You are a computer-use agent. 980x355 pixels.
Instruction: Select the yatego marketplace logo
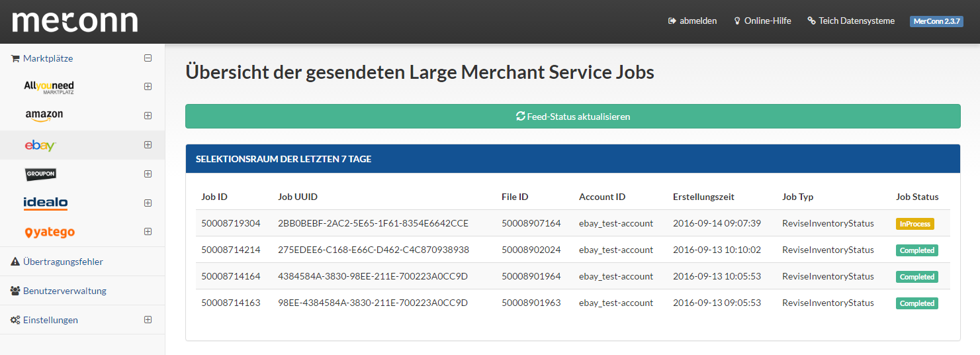point(50,232)
